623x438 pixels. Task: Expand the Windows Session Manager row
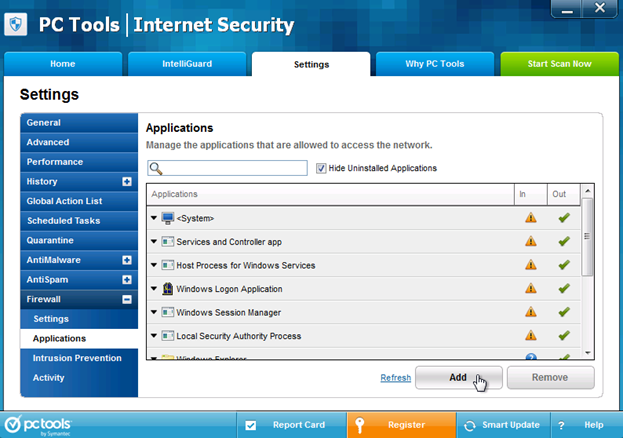pos(154,312)
